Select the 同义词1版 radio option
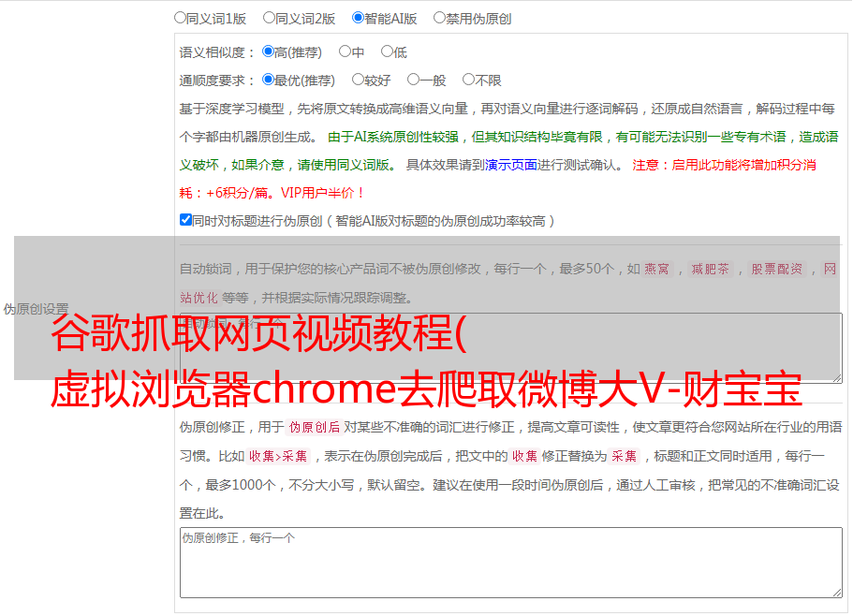Image resolution: width=853 pixels, height=616 pixels. pos(180,18)
